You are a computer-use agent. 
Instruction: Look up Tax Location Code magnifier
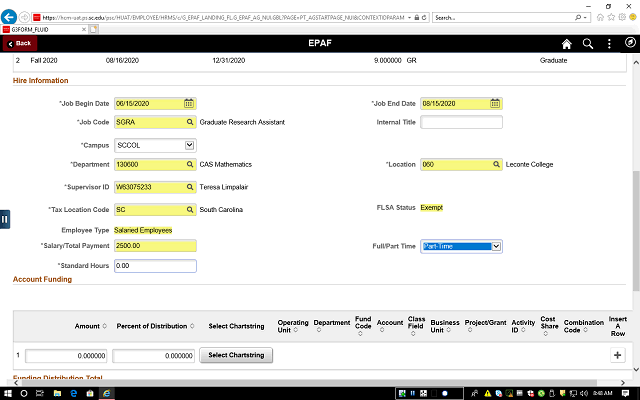[190, 209]
